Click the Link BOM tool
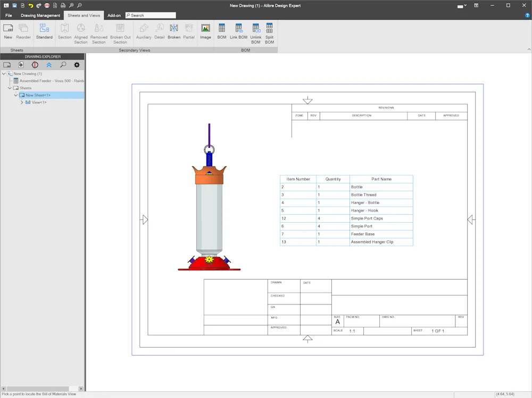532x398 pixels. pos(238,31)
